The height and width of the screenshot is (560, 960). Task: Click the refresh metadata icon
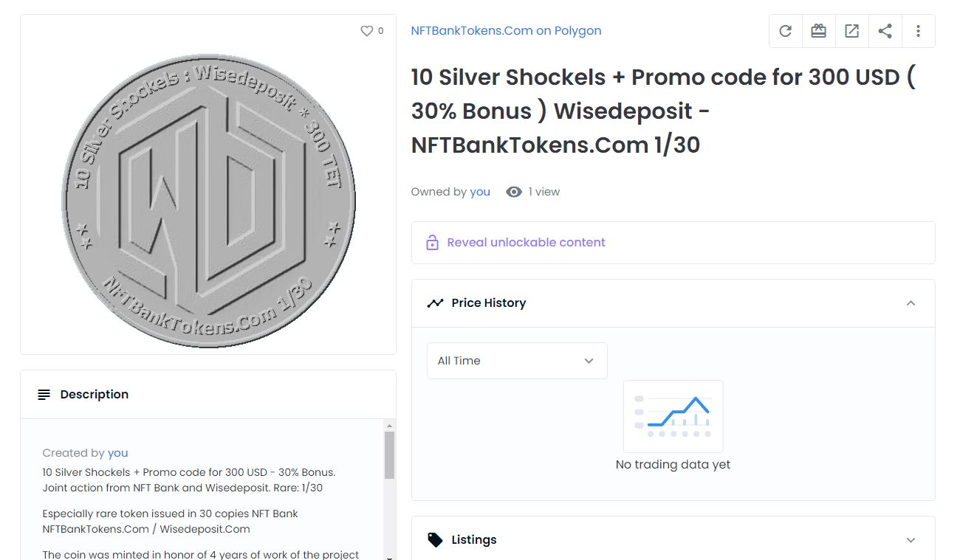pos(785,31)
